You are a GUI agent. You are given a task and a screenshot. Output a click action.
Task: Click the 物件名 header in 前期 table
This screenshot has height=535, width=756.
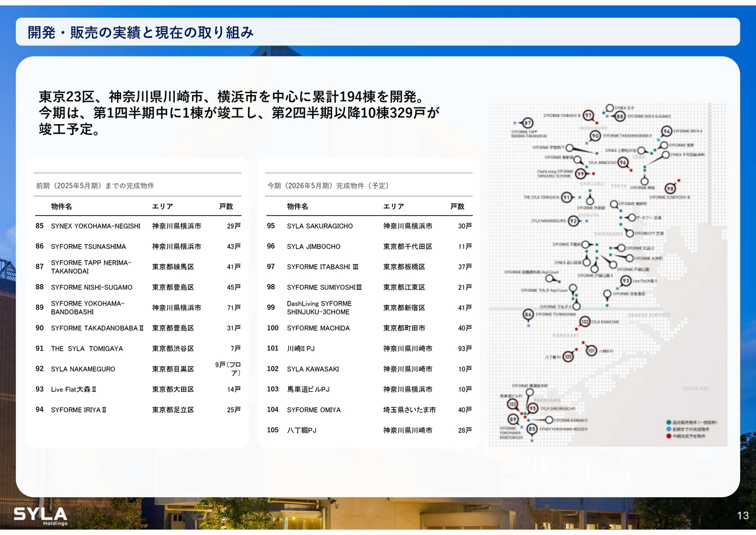(x=61, y=206)
